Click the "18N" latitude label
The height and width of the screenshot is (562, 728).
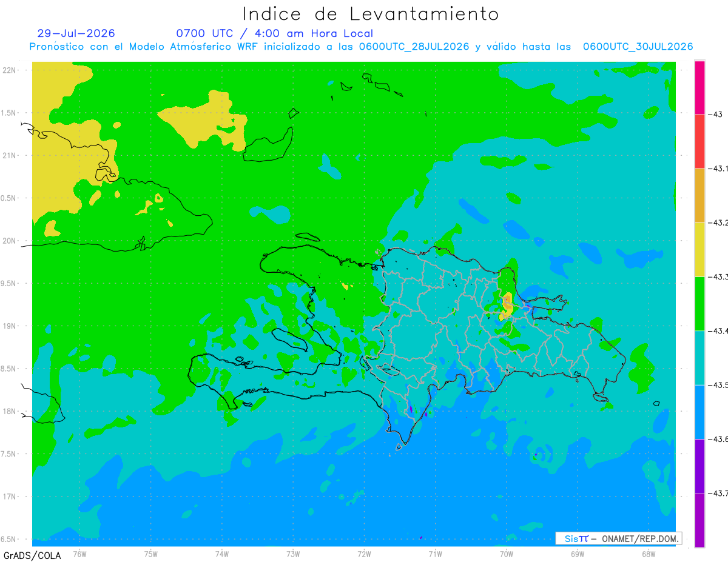[x=10, y=411]
